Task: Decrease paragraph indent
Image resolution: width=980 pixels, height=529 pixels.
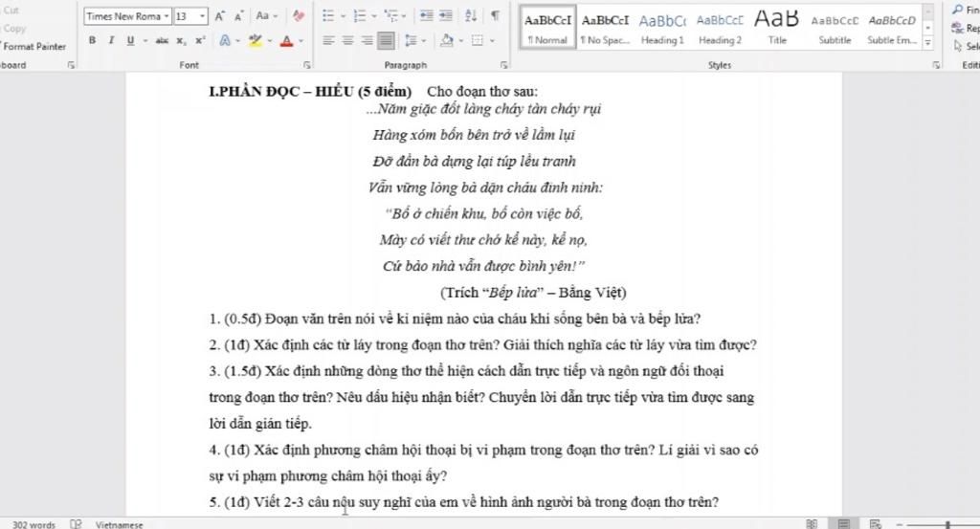Action: click(x=426, y=15)
